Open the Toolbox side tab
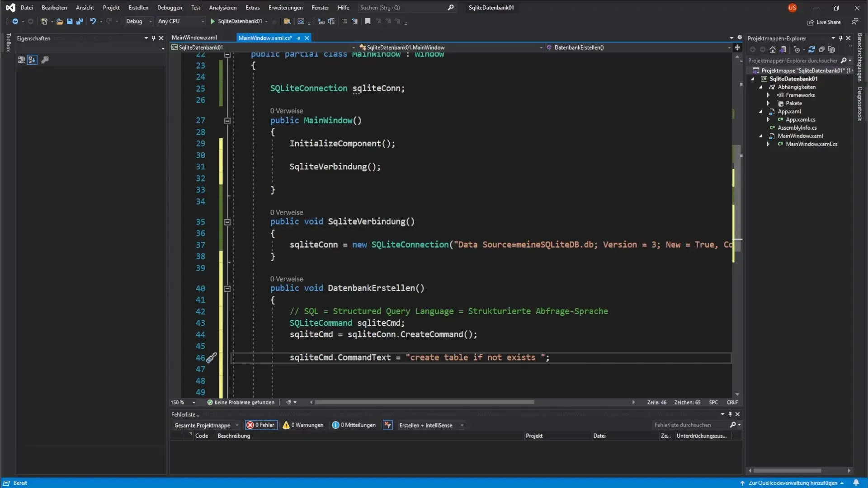The width and height of the screenshot is (868, 488). [8, 42]
